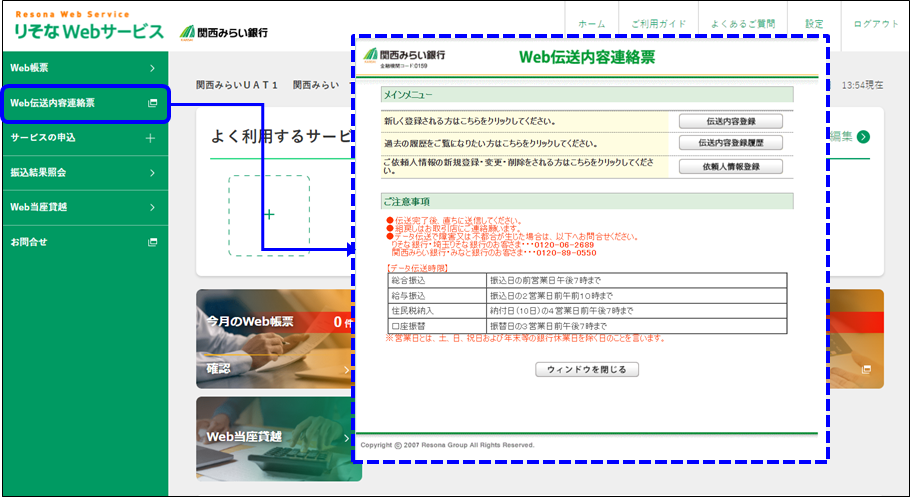This screenshot has height=497, width=910.
Task: Open the Web当座貸越 banner card
Action: (279, 438)
